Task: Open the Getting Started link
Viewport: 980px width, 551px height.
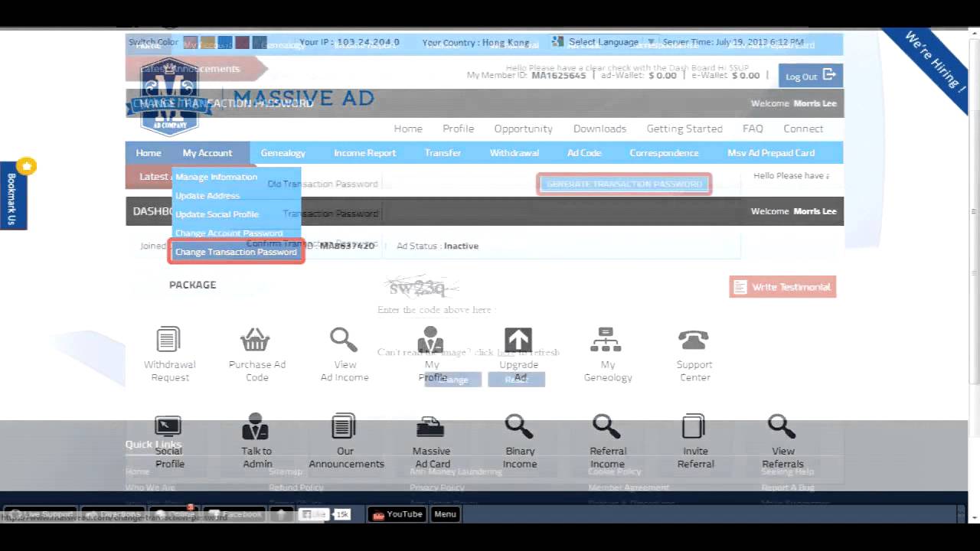Action: 684,129
